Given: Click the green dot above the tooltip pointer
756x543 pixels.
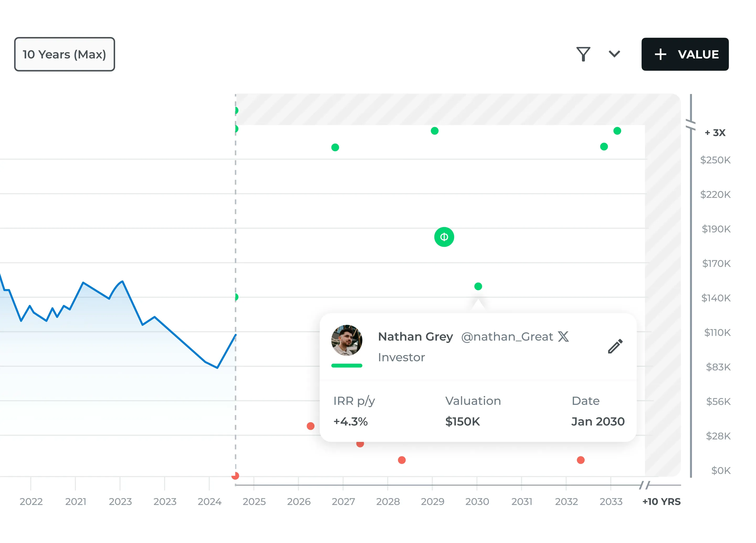Looking at the screenshot, I should [x=478, y=286].
